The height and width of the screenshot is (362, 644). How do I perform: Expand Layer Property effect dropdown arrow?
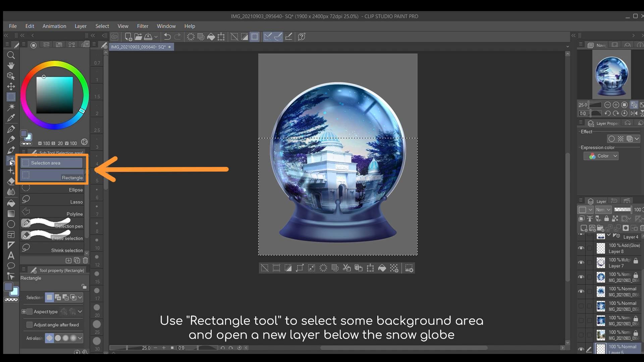[637, 139]
